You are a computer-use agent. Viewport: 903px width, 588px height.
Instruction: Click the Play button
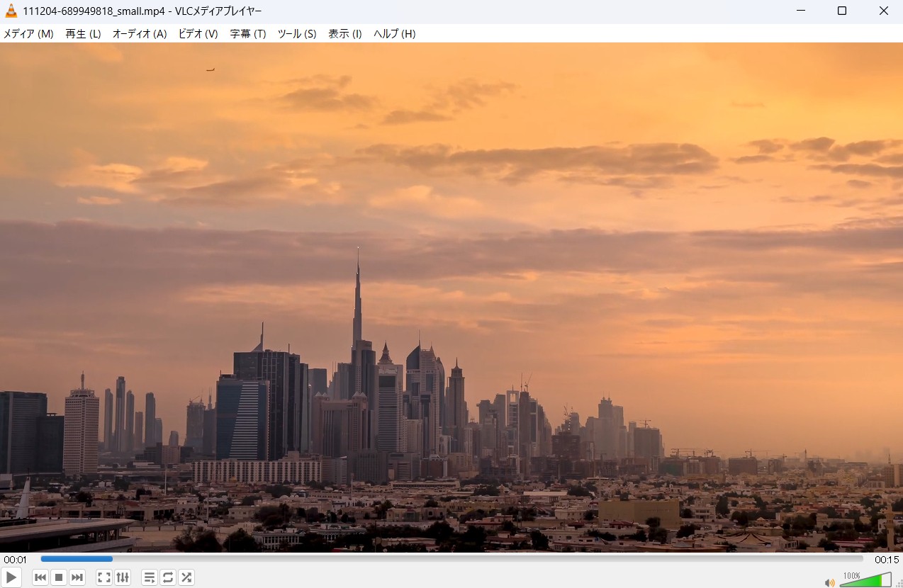pos(11,577)
